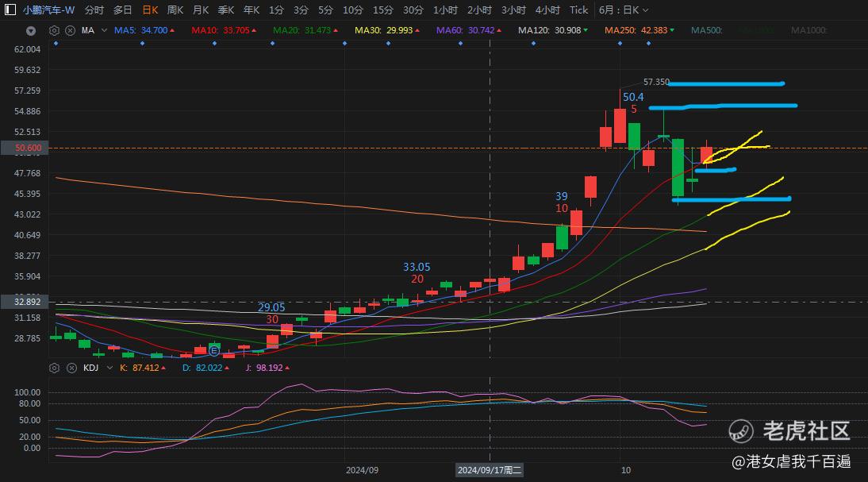The width and height of the screenshot is (868, 482).
Task: Open the KDJ indicator type dropdown
Action: click(x=109, y=368)
